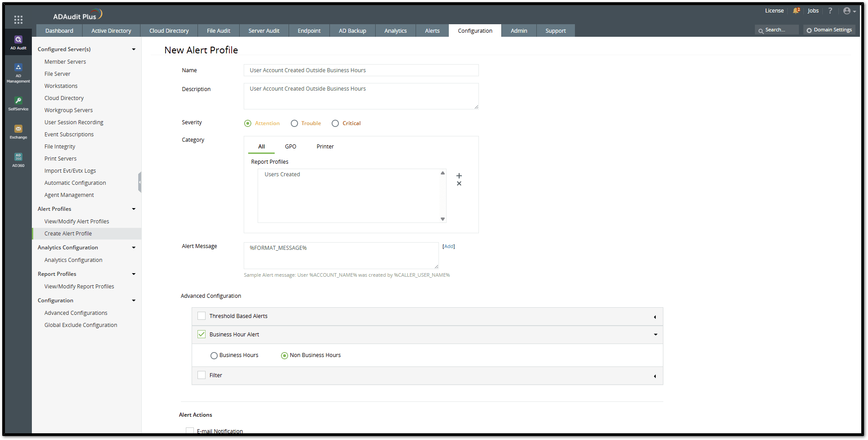The height and width of the screenshot is (440, 868).
Task: Add a report profile with plus icon
Action: coord(459,176)
